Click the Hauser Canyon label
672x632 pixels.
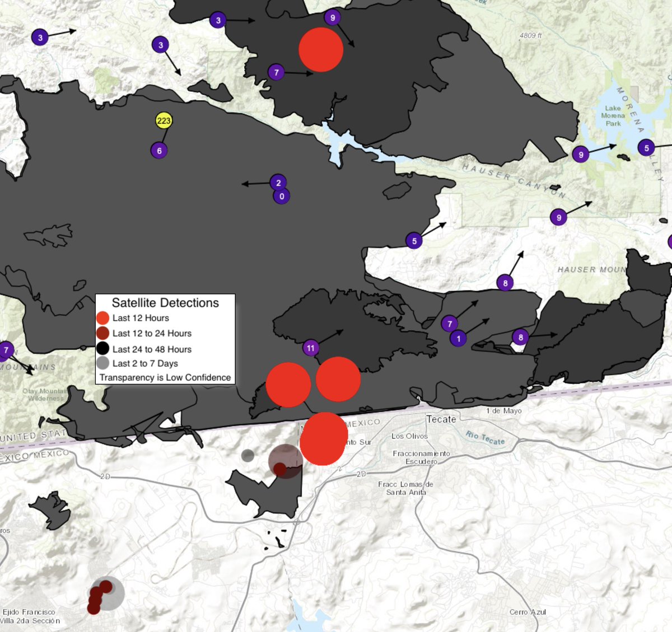514,180
